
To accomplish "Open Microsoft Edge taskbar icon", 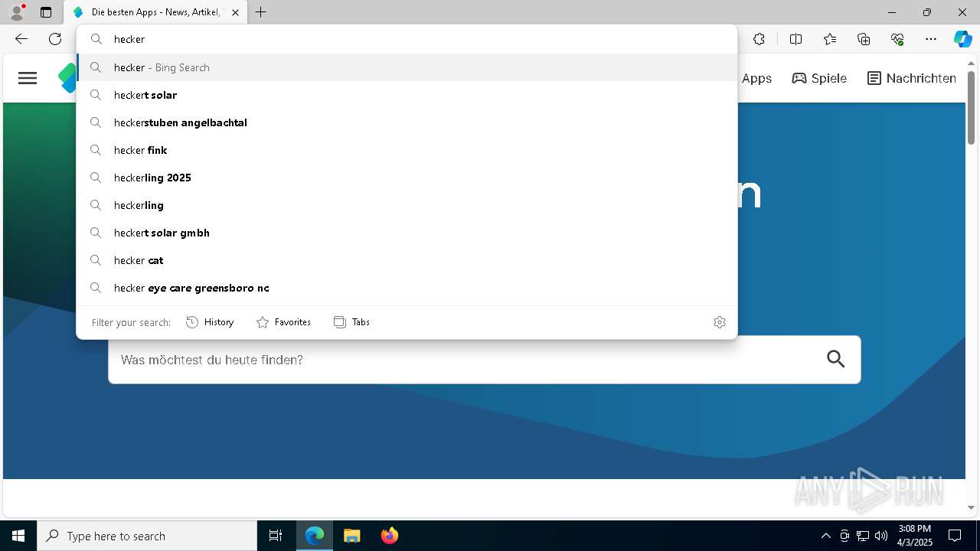I will click(315, 536).
